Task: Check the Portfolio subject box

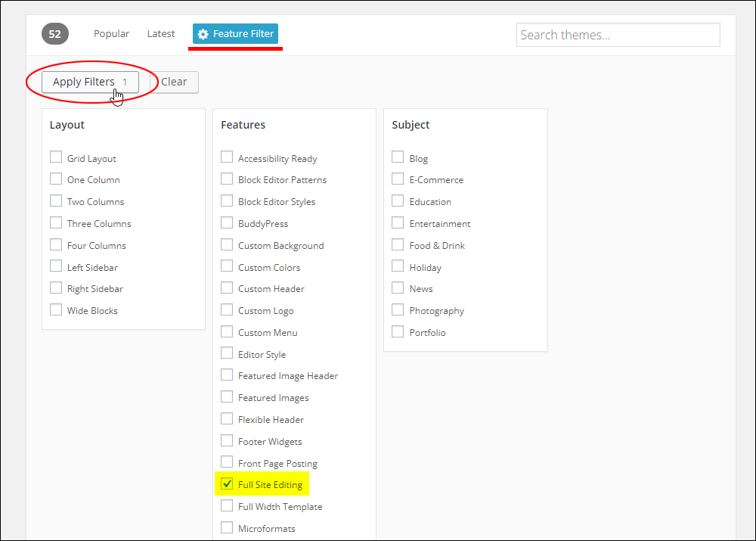Action: click(398, 331)
